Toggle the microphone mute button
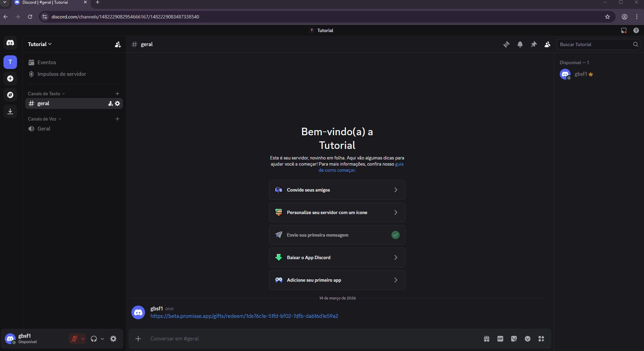The width and height of the screenshot is (644, 351). 74,339
